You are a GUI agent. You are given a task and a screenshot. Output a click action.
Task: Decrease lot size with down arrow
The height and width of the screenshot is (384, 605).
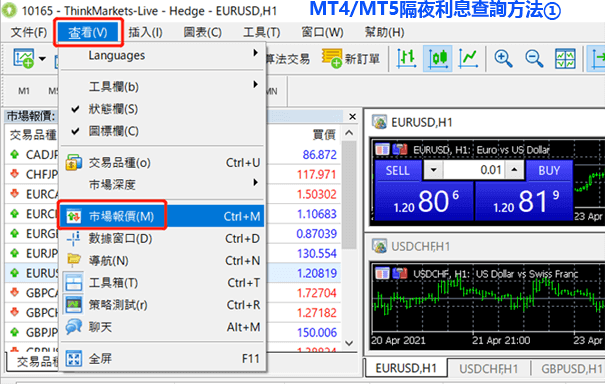(433, 170)
